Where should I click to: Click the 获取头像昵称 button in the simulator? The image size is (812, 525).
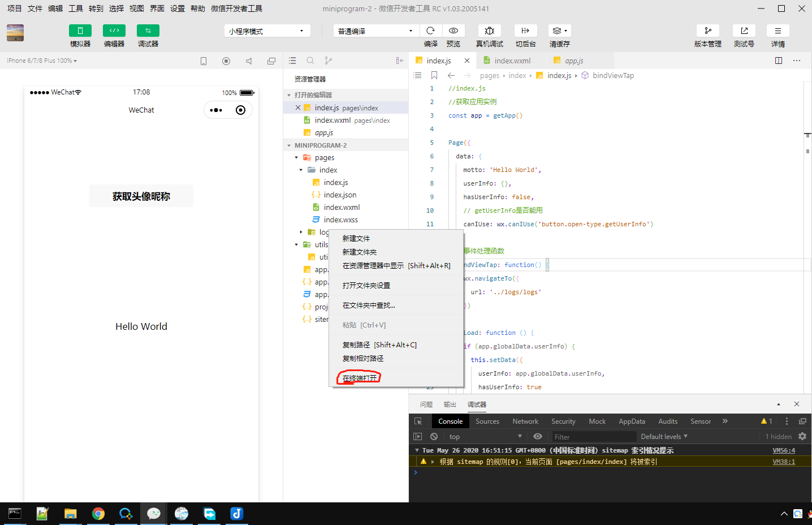click(x=141, y=195)
